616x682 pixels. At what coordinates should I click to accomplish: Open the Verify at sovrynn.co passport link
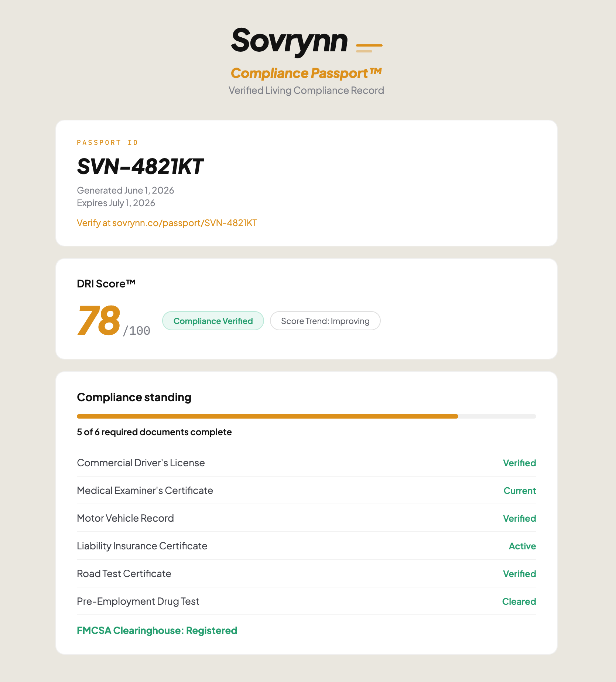click(167, 223)
